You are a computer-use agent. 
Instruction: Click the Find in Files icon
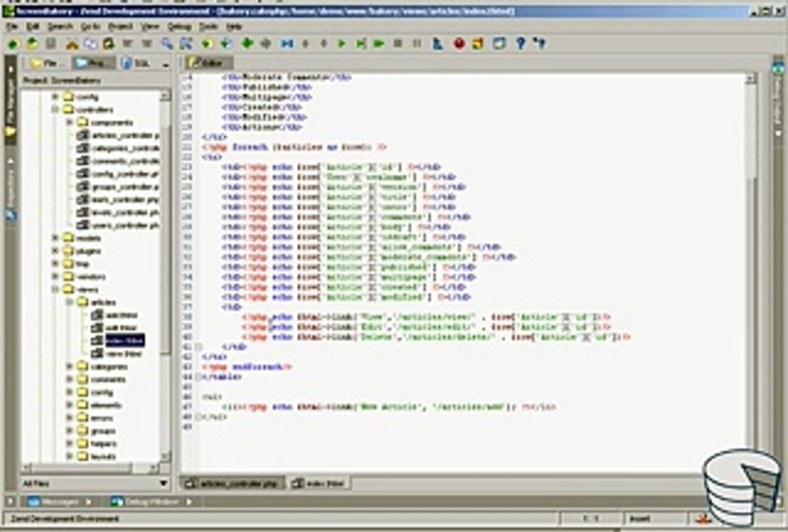click(x=186, y=44)
